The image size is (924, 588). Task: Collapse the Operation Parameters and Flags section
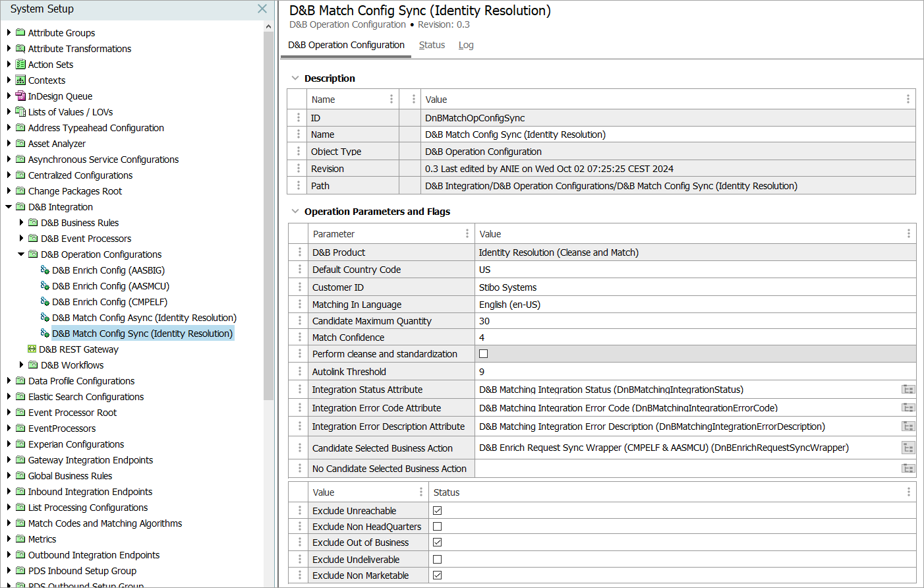click(x=295, y=212)
